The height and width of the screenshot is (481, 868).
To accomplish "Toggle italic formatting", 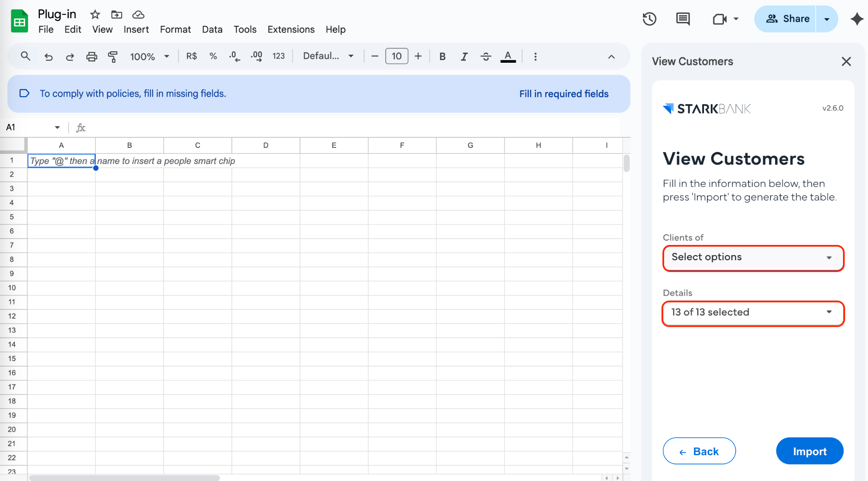I will (x=464, y=56).
